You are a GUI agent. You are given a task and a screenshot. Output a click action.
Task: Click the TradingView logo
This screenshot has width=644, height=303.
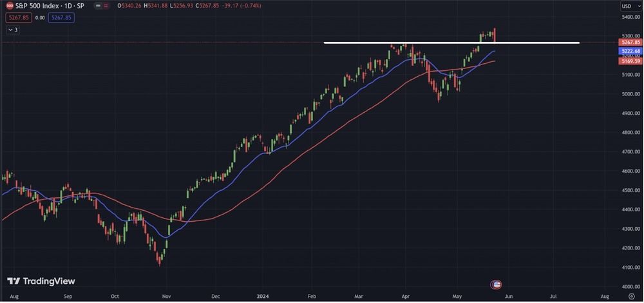[41, 281]
